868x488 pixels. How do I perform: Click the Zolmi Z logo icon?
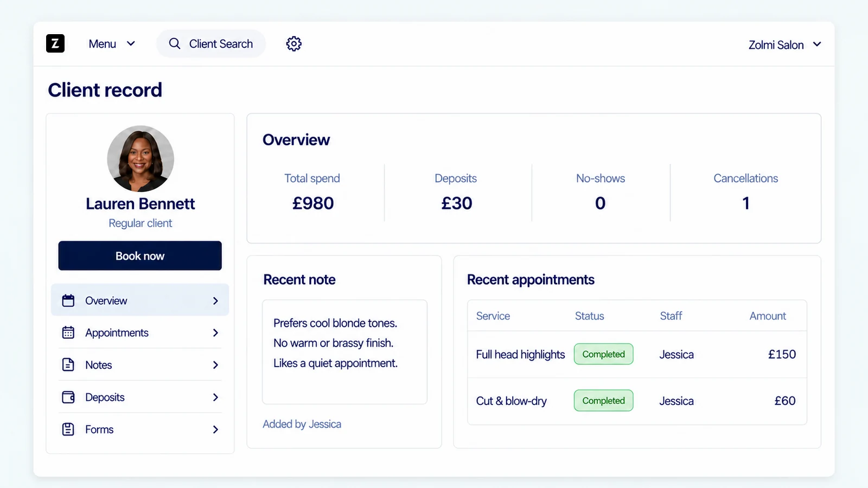tap(55, 43)
